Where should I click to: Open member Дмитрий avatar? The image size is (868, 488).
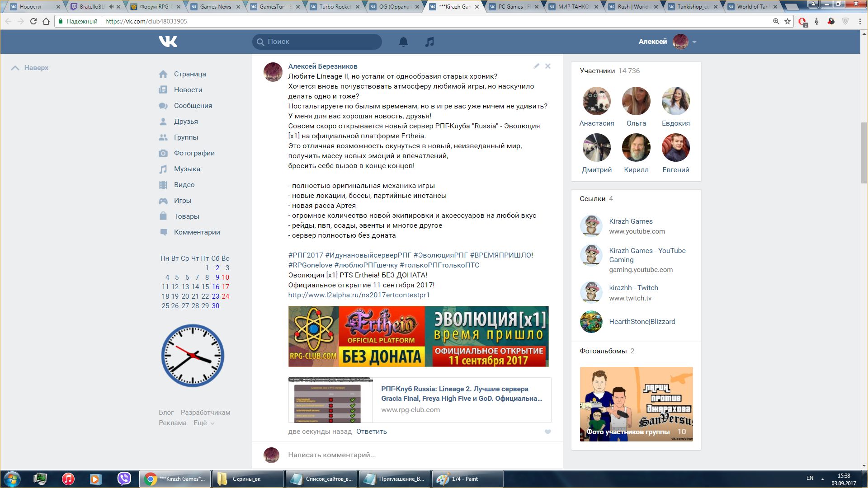(x=597, y=148)
